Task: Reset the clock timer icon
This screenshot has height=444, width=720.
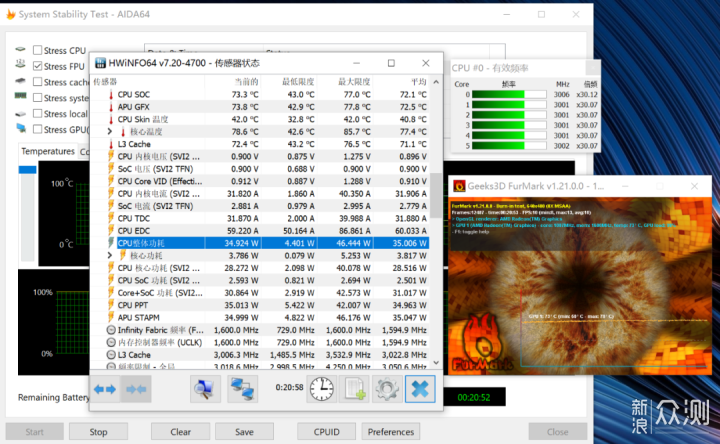Action: [321, 389]
